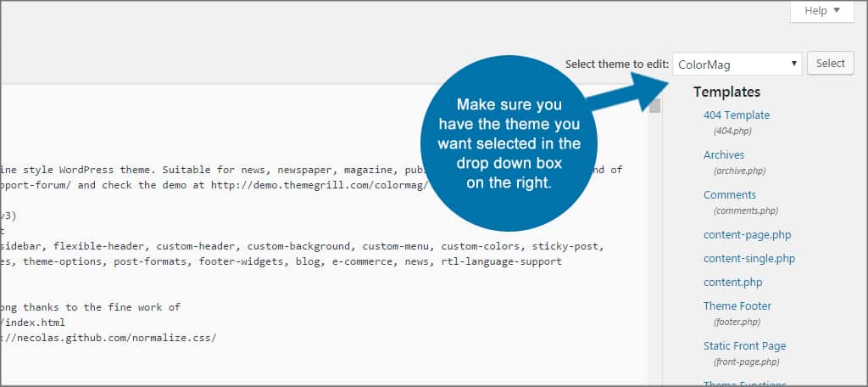Click the Templates heading
This screenshot has height=387, width=868.
[x=726, y=92]
